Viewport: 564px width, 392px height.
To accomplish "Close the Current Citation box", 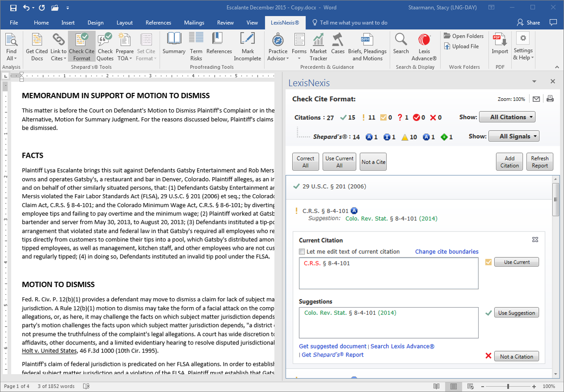I will point(535,240).
